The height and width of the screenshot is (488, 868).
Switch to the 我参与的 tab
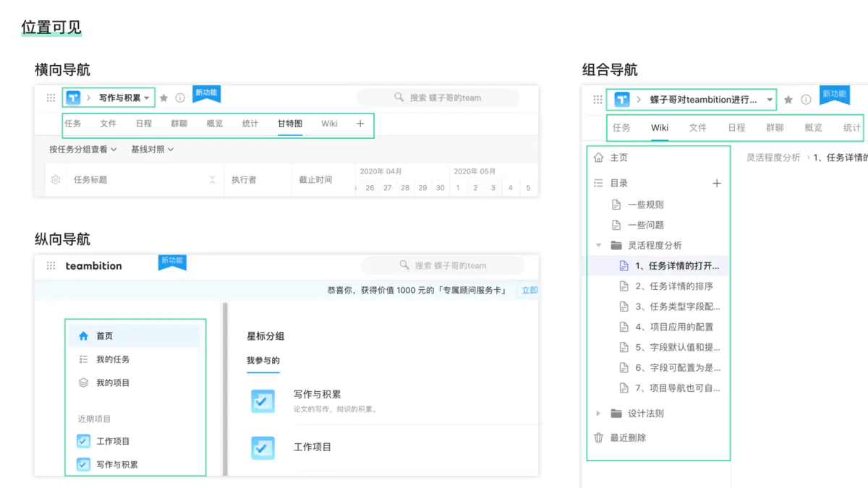pyautogui.click(x=263, y=360)
